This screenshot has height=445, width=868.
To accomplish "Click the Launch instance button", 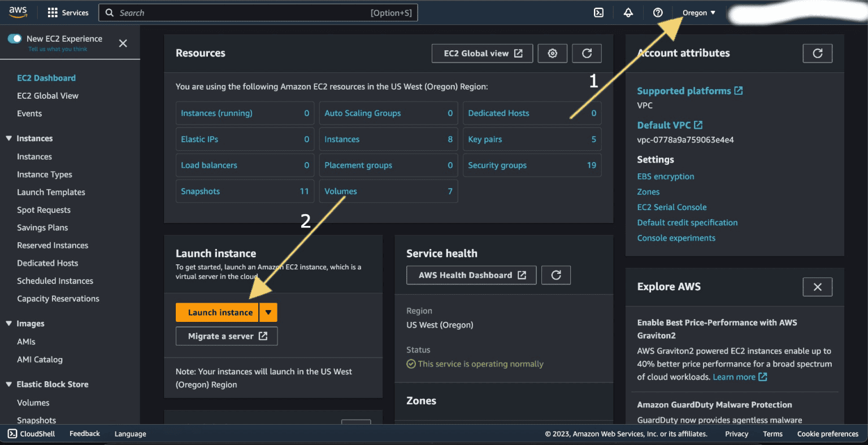I will point(218,312).
